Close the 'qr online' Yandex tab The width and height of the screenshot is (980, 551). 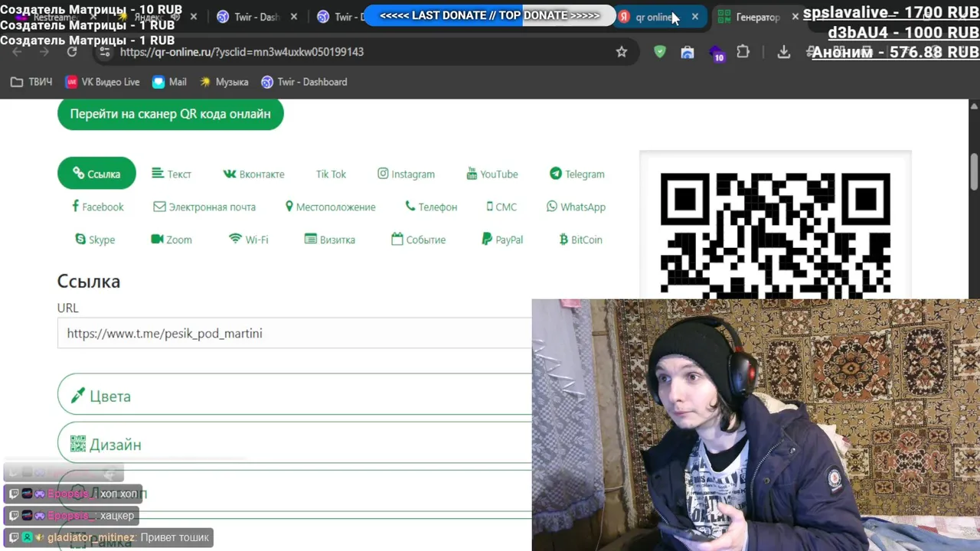click(694, 17)
